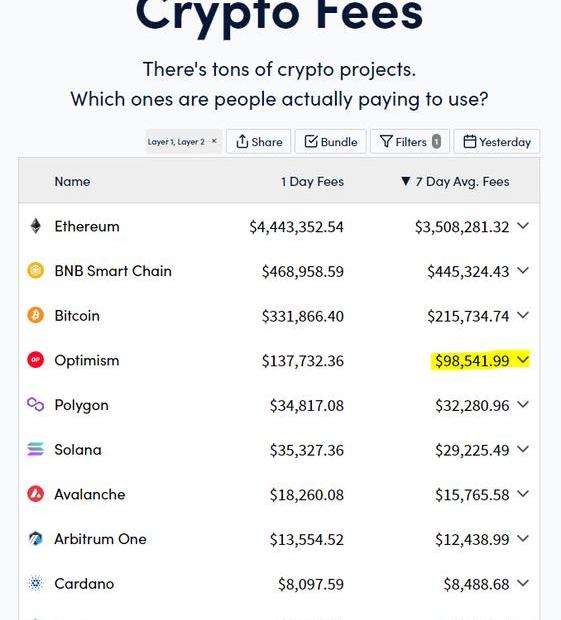Click the Solana striped logo icon

click(x=36, y=449)
